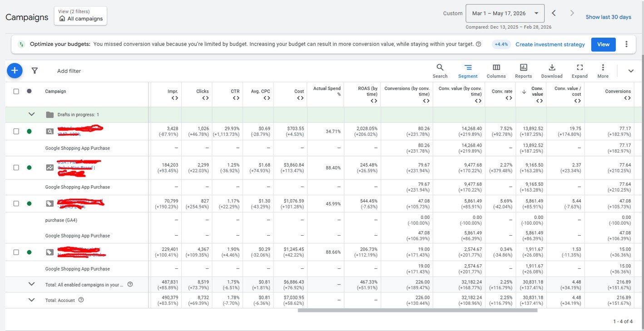
Task: Expand the Clicks column arrows
Action: 205,98
